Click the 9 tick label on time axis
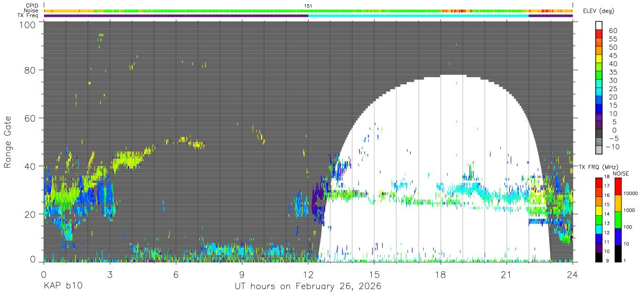This screenshot has width=644, height=297. pos(242,275)
